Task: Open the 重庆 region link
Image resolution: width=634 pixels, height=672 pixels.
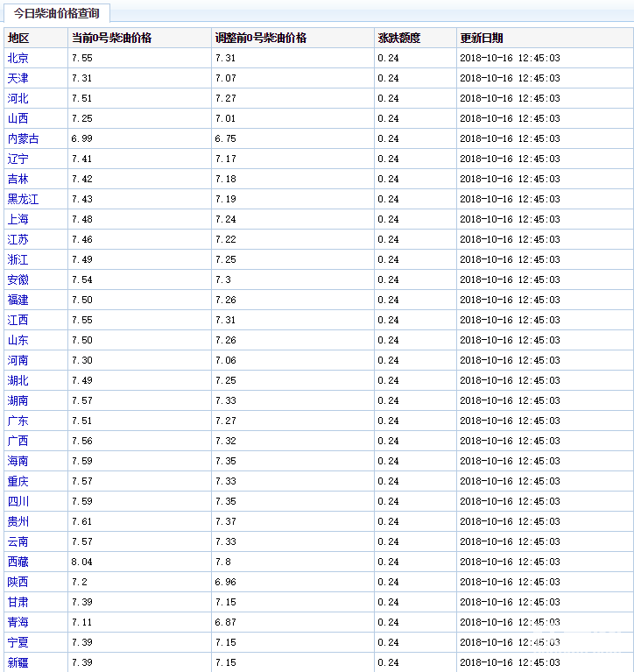Action: (x=18, y=481)
